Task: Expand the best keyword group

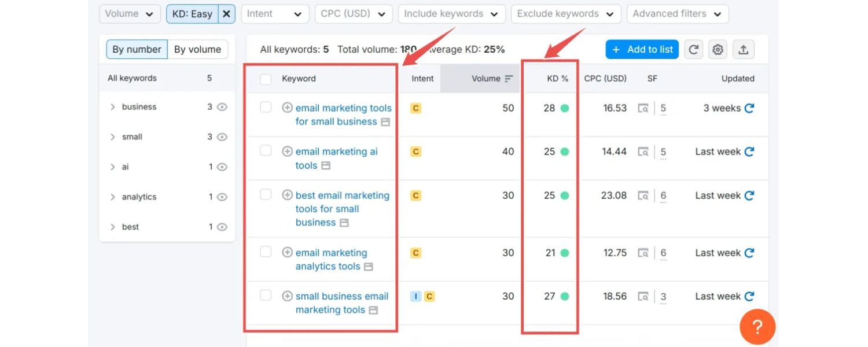Action: [x=113, y=227]
